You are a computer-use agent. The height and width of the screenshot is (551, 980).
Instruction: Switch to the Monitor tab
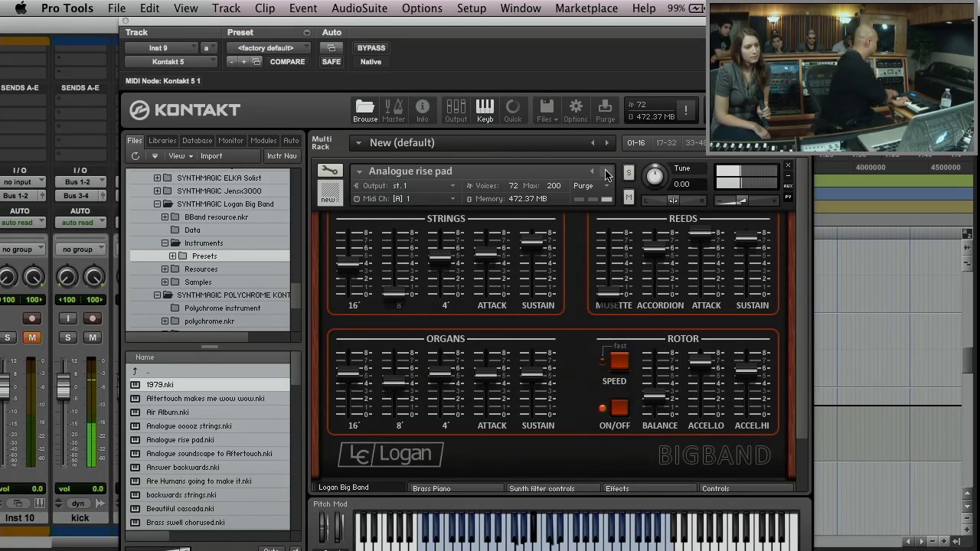(x=230, y=141)
